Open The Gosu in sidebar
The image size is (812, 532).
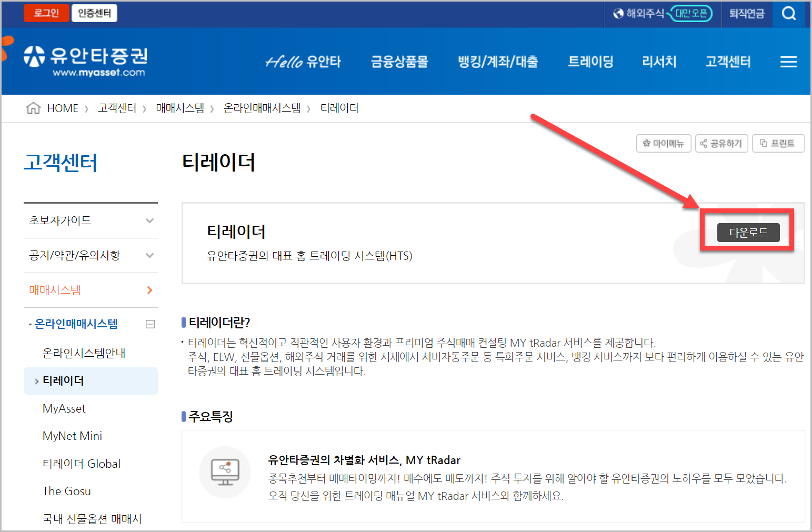66,491
